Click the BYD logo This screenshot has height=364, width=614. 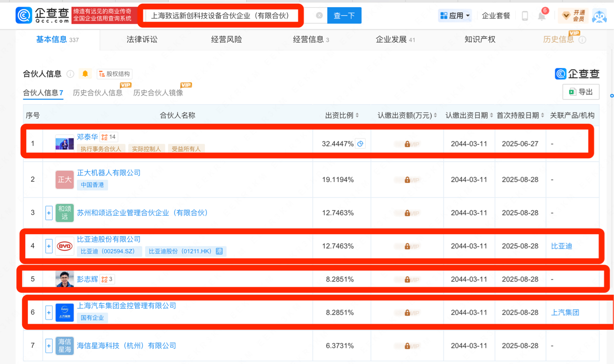(x=65, y=246)
